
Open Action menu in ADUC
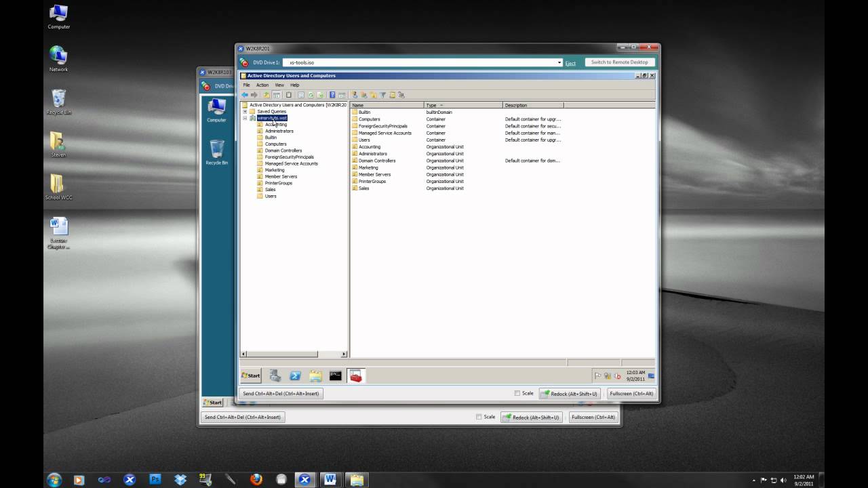[262, 85]
